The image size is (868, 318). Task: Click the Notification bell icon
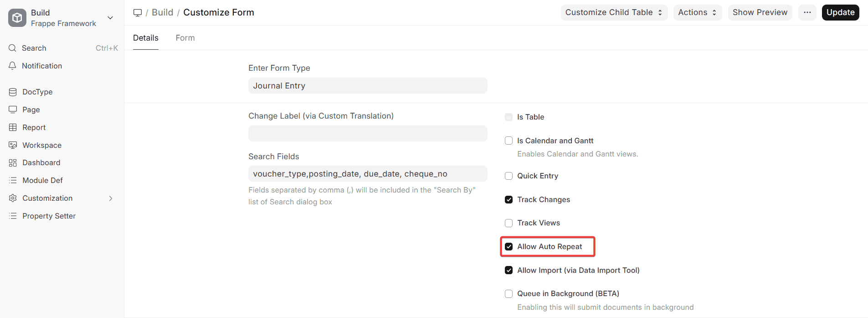point(13,66)
